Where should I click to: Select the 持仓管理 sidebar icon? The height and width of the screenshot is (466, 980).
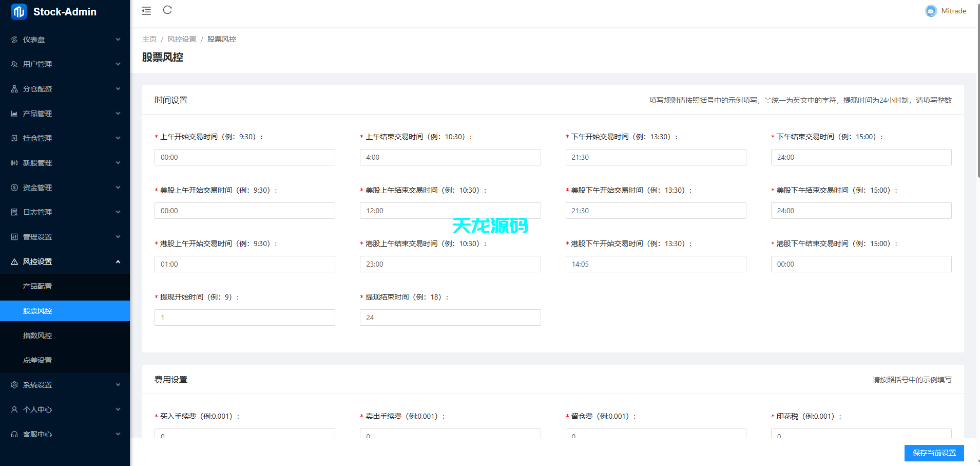(14, 138)
